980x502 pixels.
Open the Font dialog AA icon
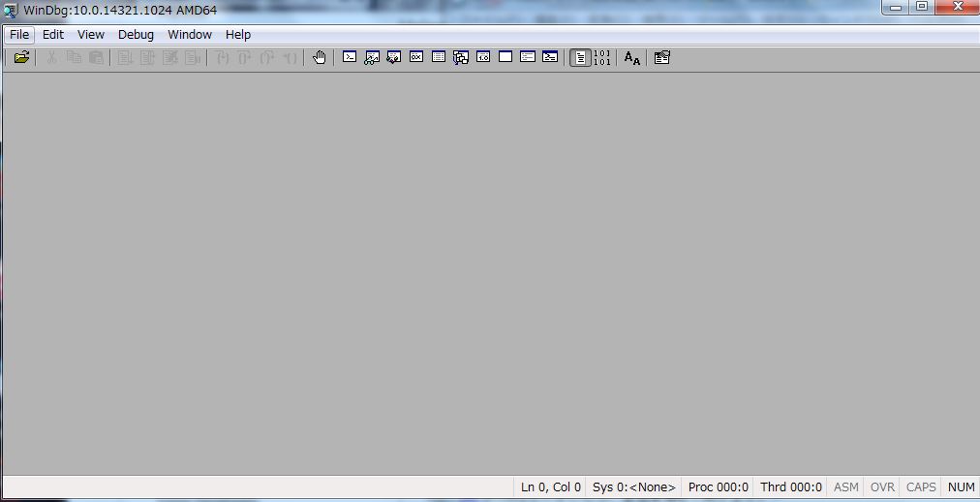point(632,57)
